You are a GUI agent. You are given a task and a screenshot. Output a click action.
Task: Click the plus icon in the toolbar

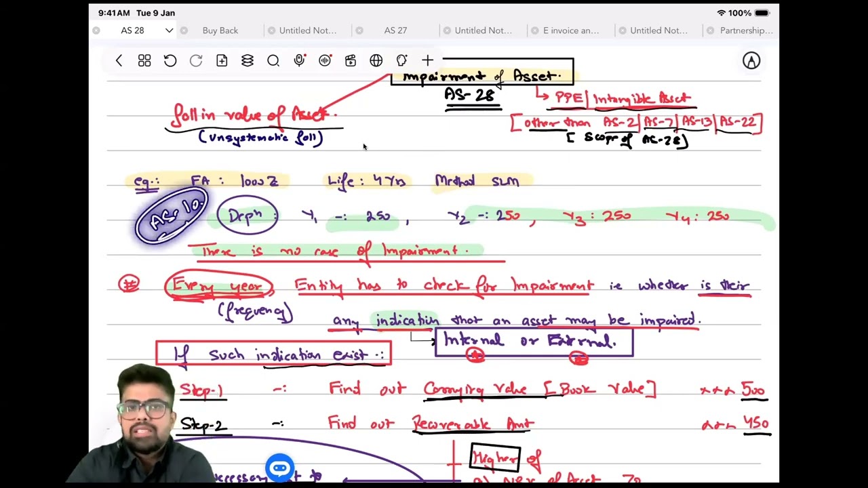point(428,61)
